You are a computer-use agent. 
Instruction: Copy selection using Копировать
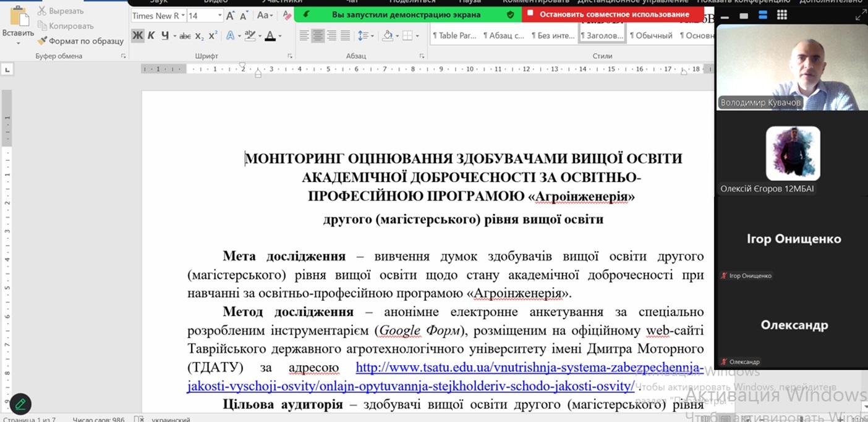point(66,26)
